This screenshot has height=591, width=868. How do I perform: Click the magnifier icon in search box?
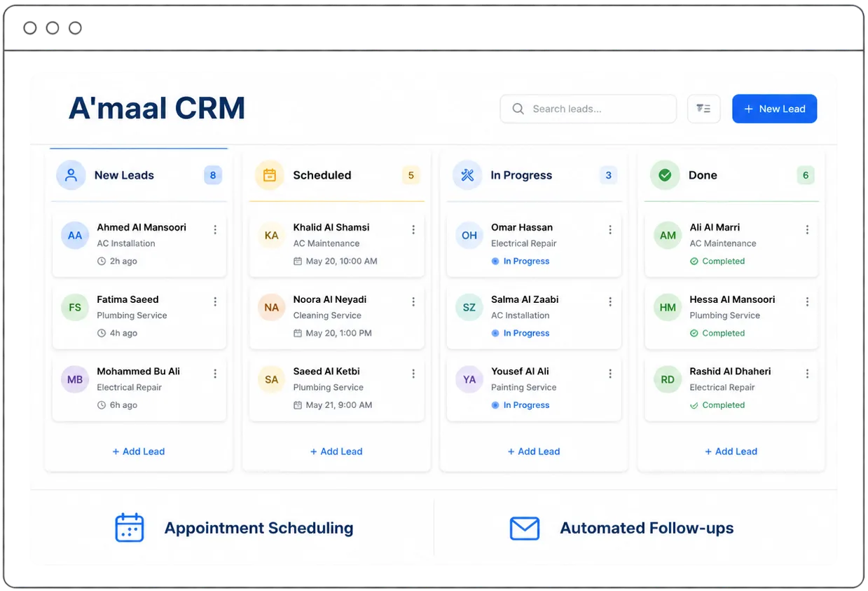[x=518, y=109]
